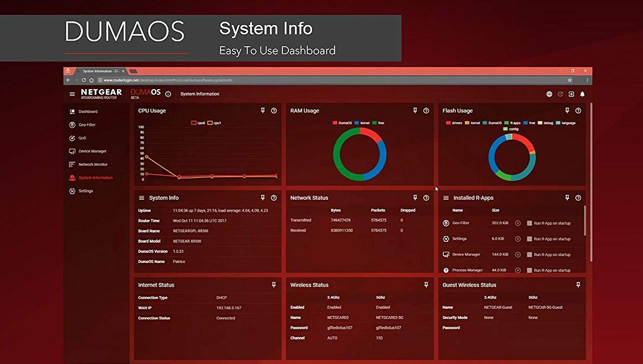Open help for the System Info panel
This screenshot has width=643, height=364.
click(274, 198)
